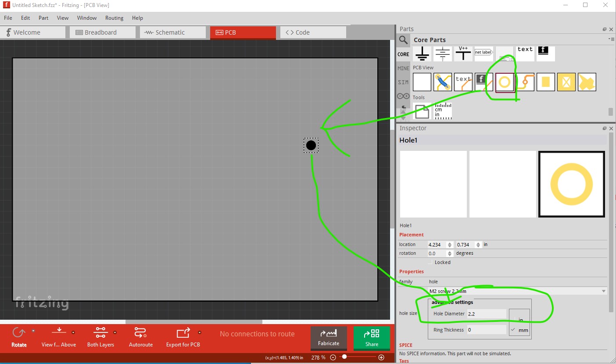Image resolution: width=616 pixels, height=364 pixels.
Task: Open the M2 screw hole size dropdown
Action: 517,291
